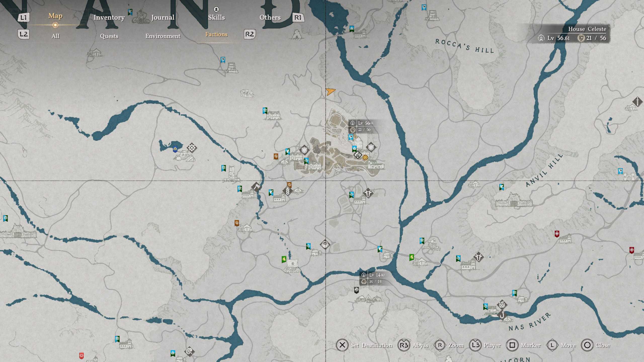Screen dimensions: 644x362
Task: Switch to the Journal tab
Action: point(163,17)
